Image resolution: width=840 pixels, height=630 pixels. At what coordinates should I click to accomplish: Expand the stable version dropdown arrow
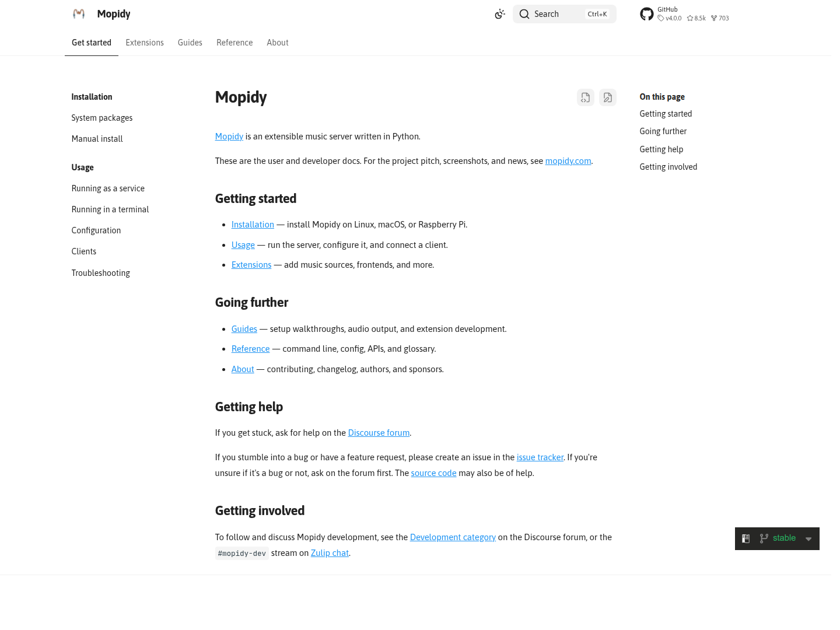coord(808,539)
